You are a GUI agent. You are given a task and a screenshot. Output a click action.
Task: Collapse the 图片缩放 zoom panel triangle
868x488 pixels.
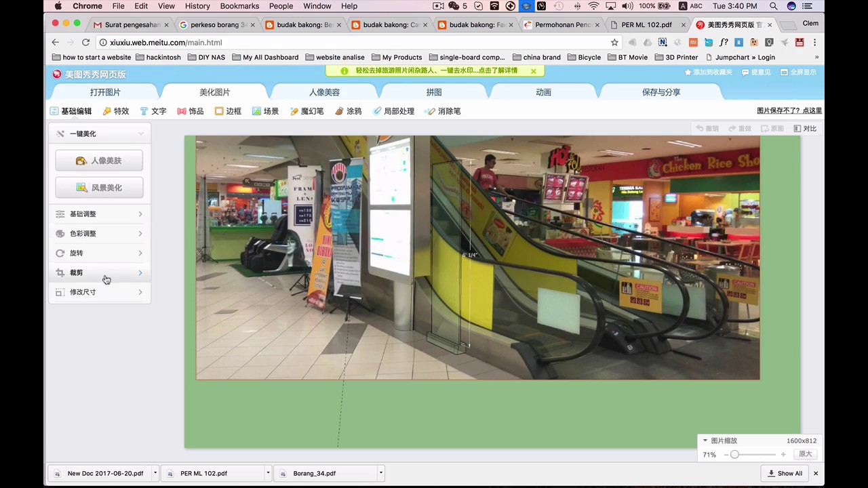tap(705, 441)
